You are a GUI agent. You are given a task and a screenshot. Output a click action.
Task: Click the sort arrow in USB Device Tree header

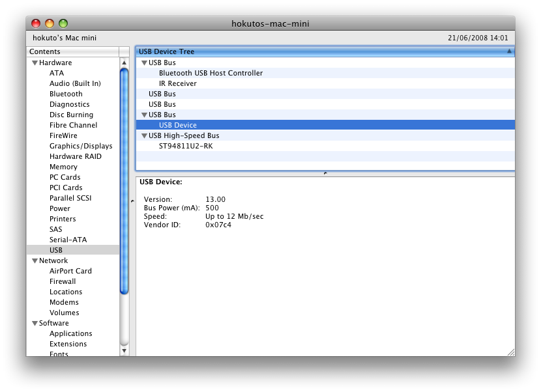tap(509, 51)
